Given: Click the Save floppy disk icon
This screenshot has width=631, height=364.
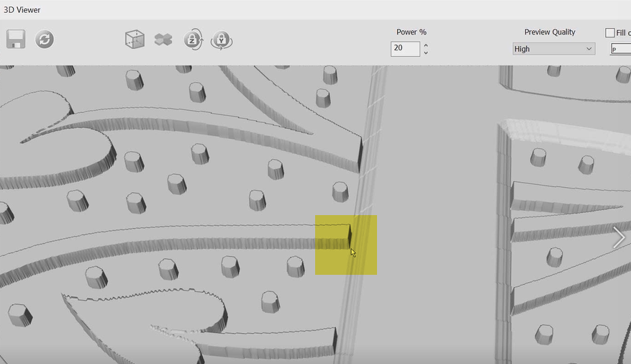Looking at the screenshot, I should 16,39.
